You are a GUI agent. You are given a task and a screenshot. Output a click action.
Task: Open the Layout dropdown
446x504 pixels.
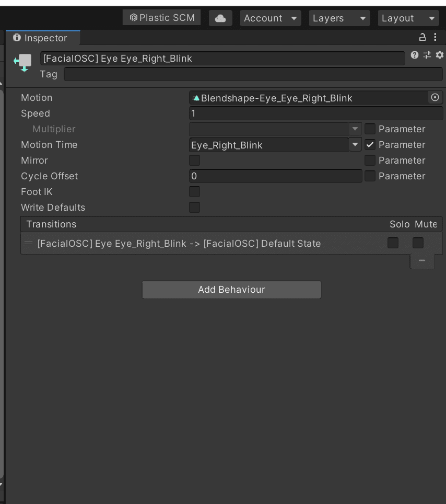click(x=408, y=18)
